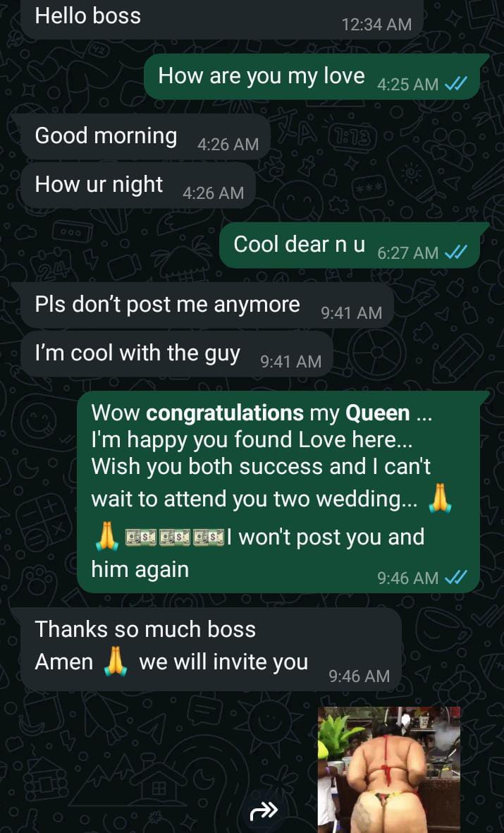Select the 'I'm cool with the guy' message
The image size is (504, 833).
tap(177, 354)
